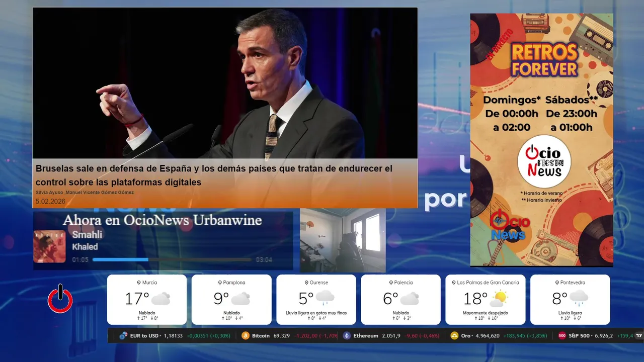The height and width of the screenshot is (362, 644).
Task: Click the Bitcoin price 69.329
Action: pos(282,336)
